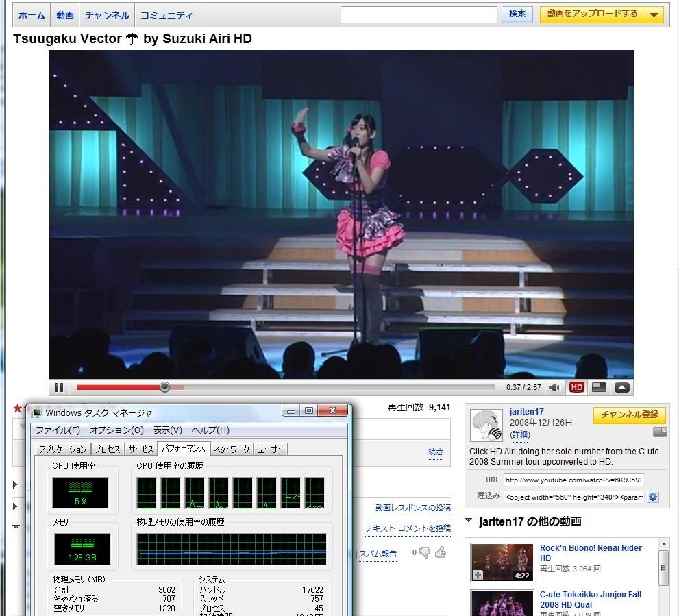Open the コミュニティ tab

[166, 15]
